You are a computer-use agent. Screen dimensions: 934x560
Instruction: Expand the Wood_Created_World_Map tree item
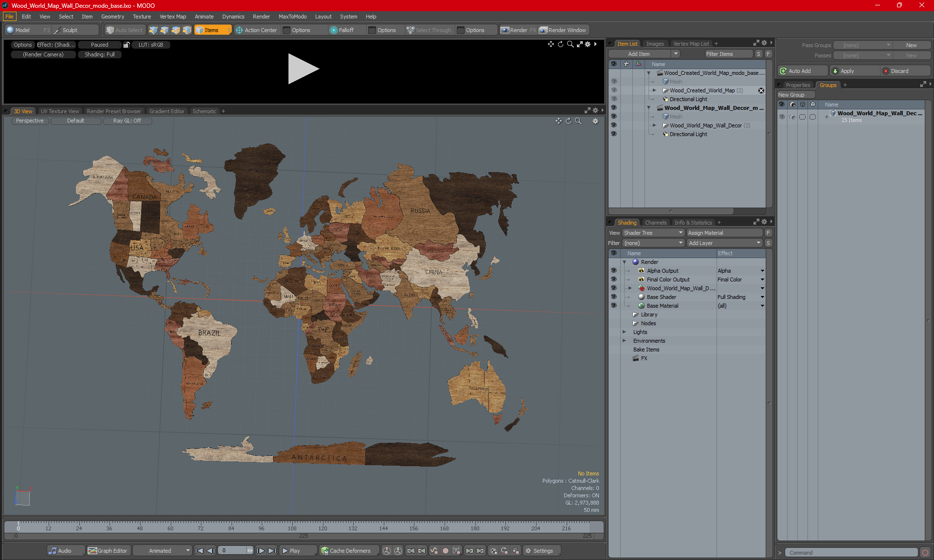point(654,90)
